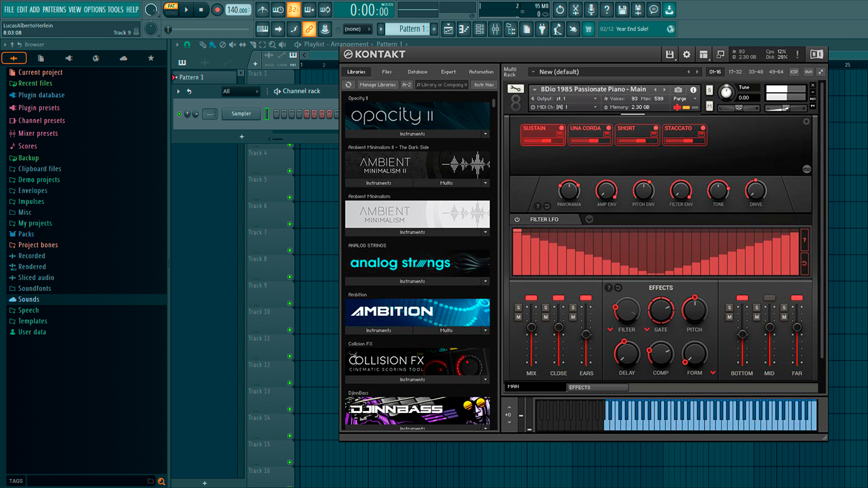Click the undo history circular arrow icon
868x488 pixels.
[x=560, y=10]
